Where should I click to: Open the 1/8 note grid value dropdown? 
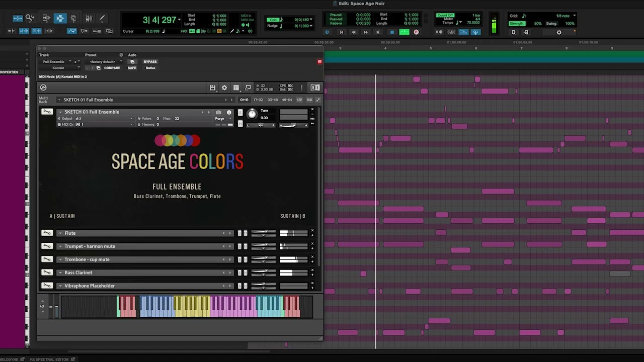pos(566,16)
